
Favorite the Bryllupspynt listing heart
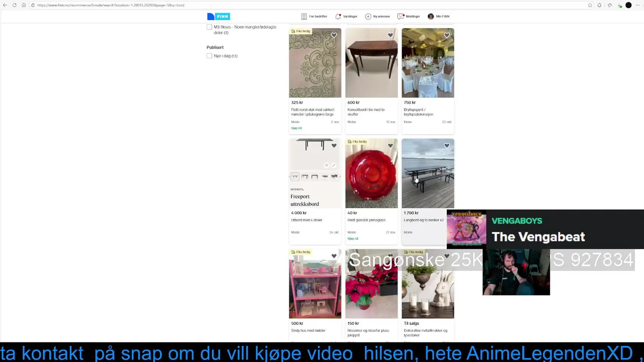point(447,35)
